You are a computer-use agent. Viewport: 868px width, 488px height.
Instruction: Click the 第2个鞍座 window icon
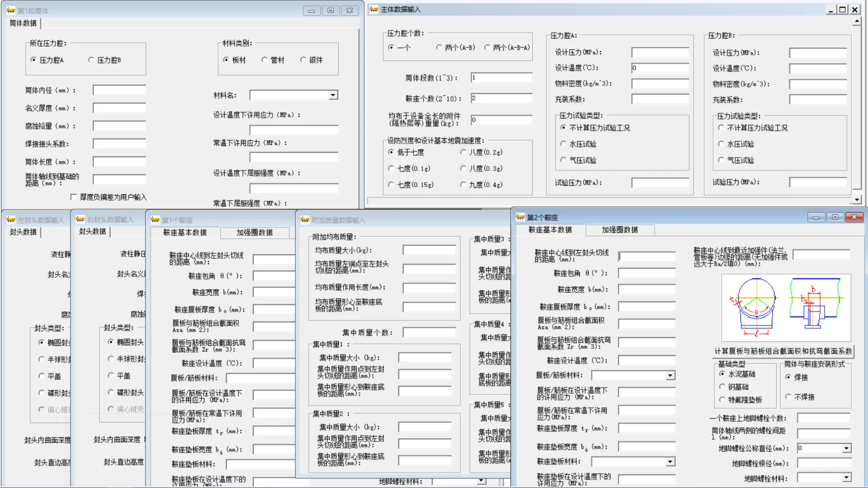click(520, 217)
